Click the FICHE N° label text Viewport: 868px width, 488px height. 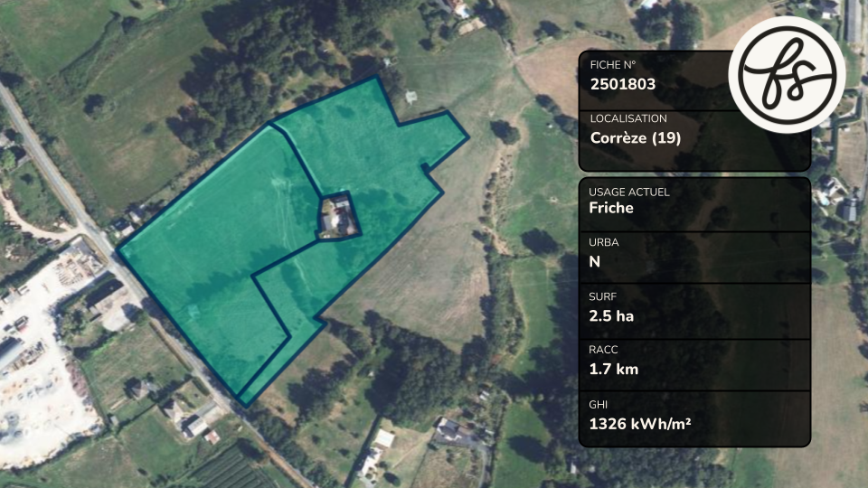tap(612, 65)
